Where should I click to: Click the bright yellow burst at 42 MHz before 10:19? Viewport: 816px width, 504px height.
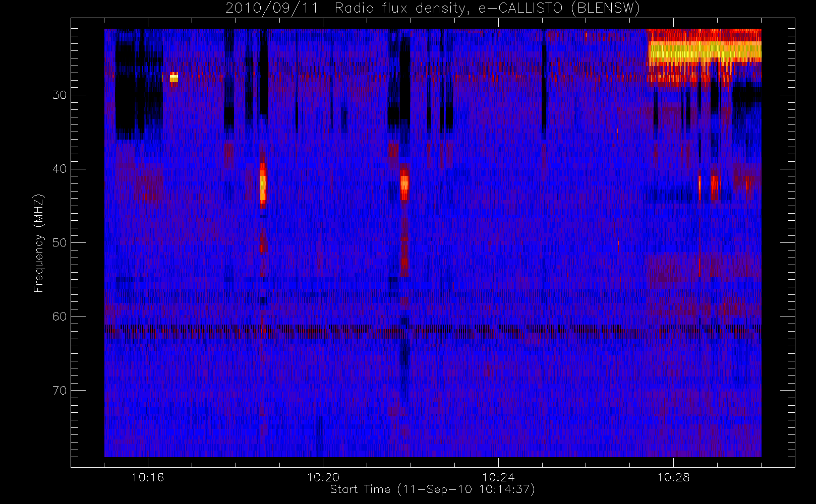point(263,185)
